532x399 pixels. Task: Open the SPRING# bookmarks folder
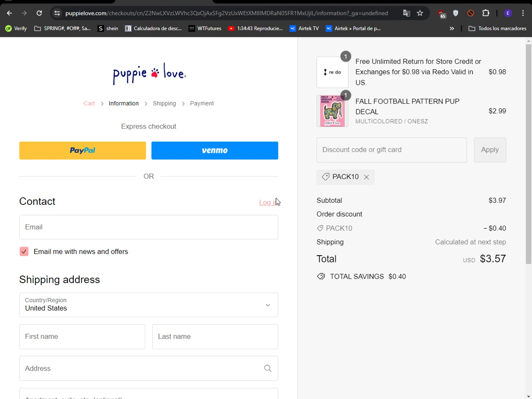(x=62, y=28)
